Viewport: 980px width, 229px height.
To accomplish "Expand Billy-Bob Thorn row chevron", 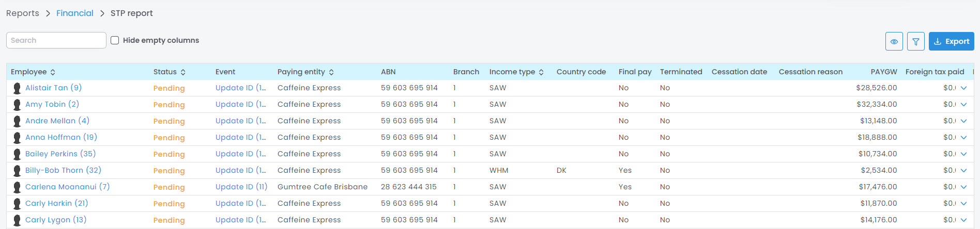I will (963, 171).
